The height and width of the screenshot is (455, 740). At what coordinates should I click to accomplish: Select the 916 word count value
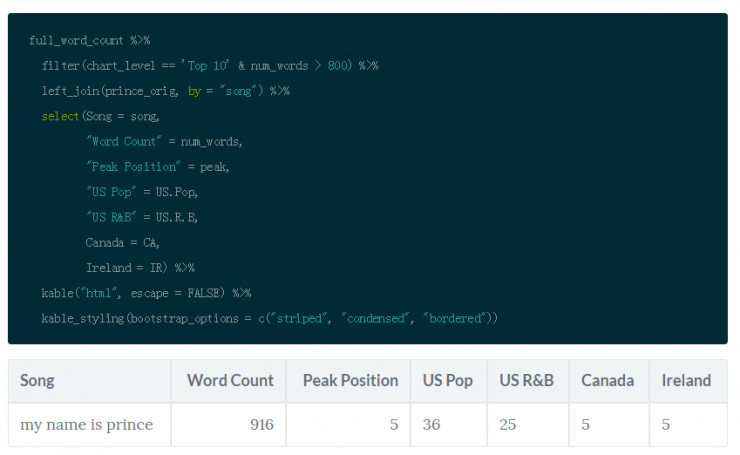pyautogui.click(x=261, y=425)
